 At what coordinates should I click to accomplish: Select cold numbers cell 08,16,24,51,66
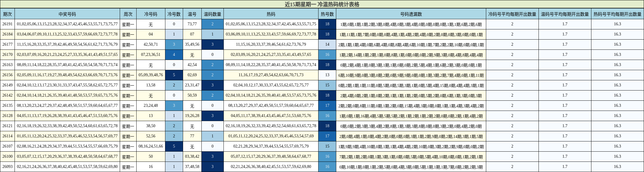pyautogui.click(x=151, y=146)
